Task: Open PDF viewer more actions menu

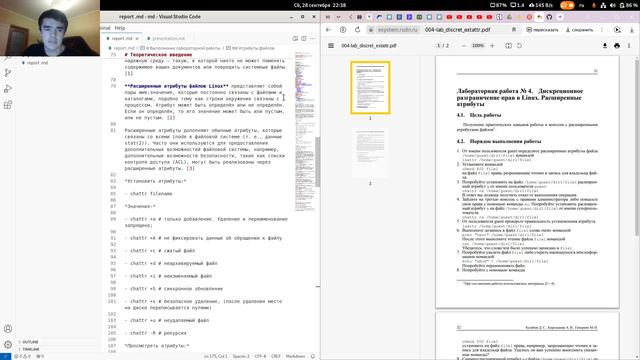Action: [629, 46]
